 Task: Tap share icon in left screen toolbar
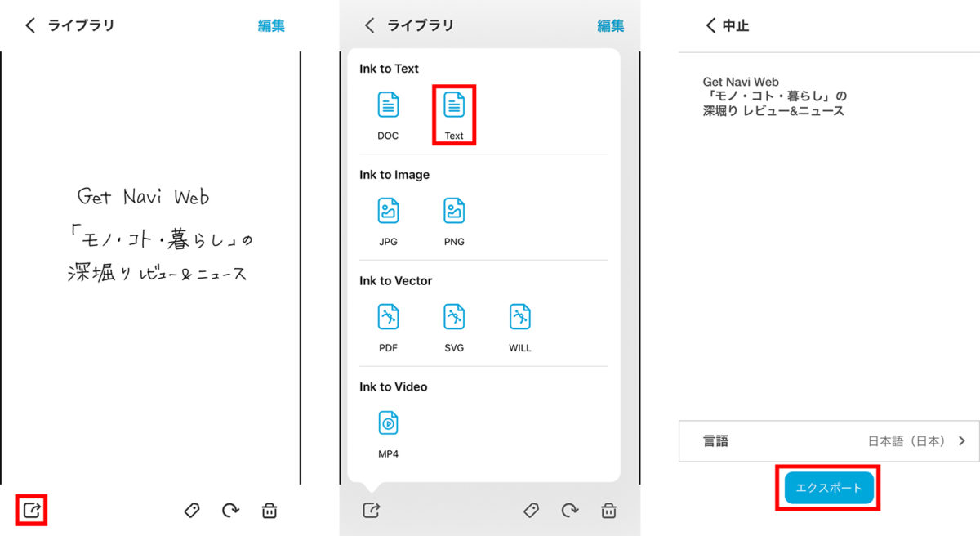31,511
